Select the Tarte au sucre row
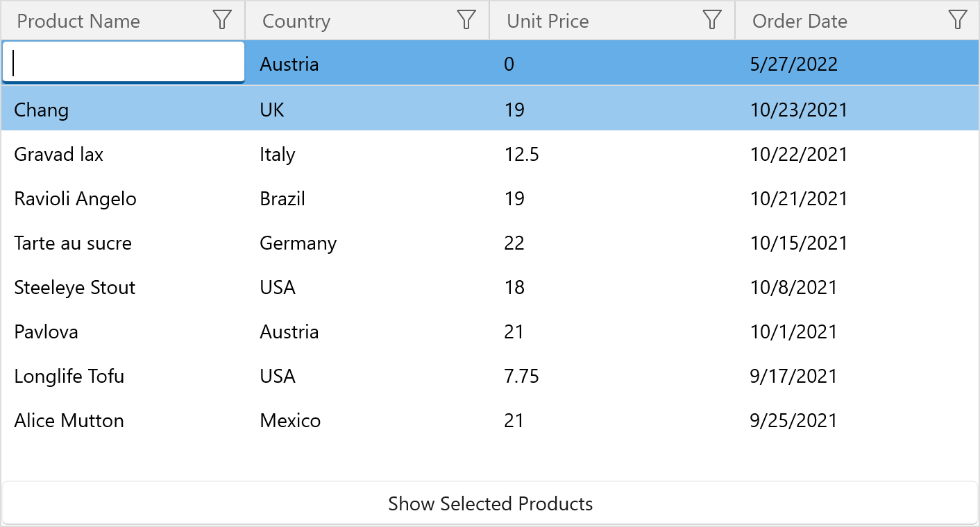The width and height of the screenshot is (980, 527). [x=73, y=243]
